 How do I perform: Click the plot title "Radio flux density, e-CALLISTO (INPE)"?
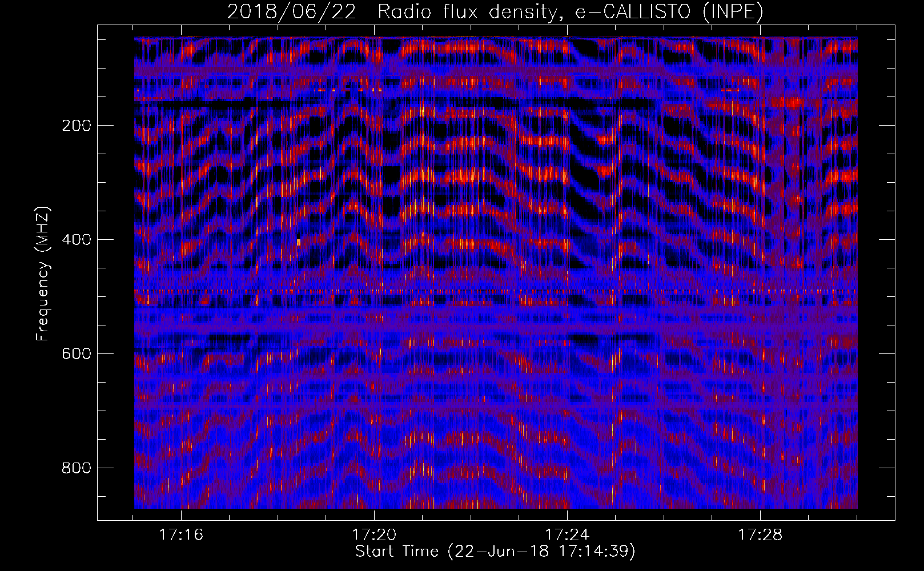[570, 12]
